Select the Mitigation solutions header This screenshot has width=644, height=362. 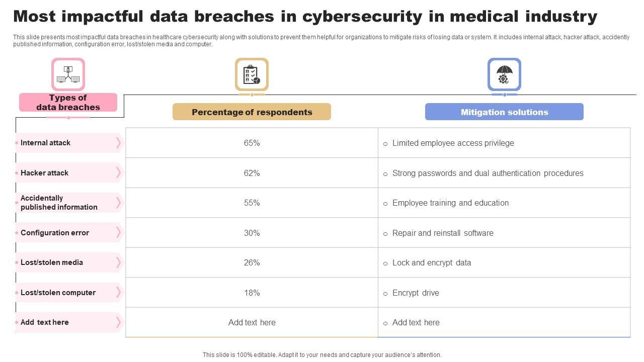[504, 112]
